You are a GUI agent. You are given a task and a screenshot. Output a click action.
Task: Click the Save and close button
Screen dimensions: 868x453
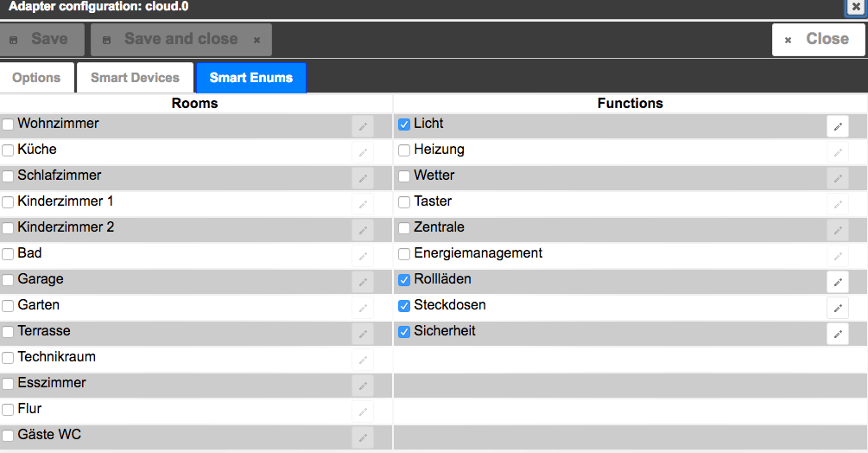point(181,39)
